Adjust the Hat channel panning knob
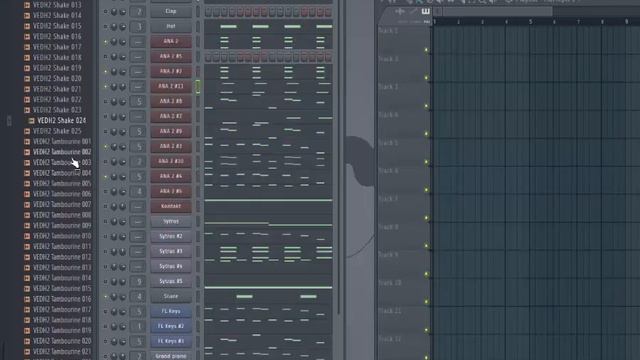The image size is (640, 360). (114, 27)
